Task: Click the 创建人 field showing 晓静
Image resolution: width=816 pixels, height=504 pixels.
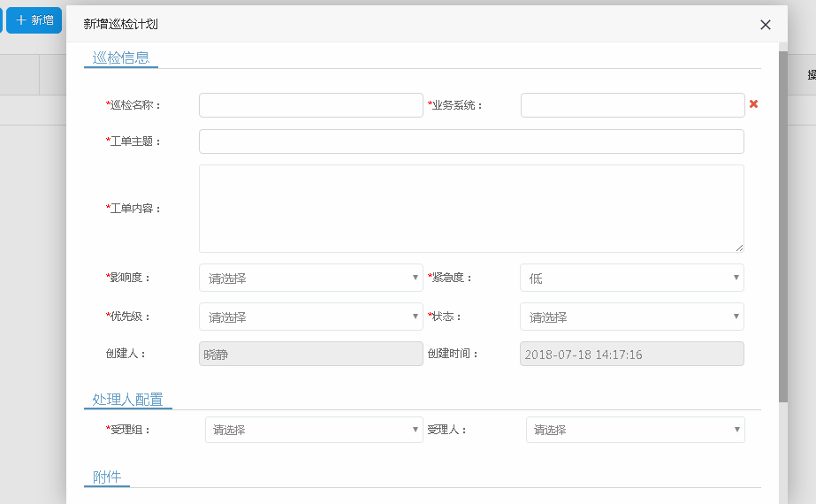Action: click(310, 354)
